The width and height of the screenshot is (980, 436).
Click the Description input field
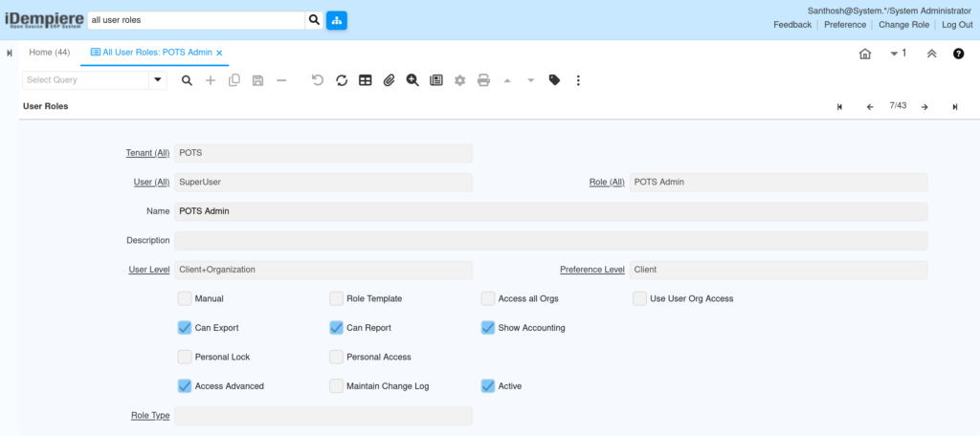(550, 241)
